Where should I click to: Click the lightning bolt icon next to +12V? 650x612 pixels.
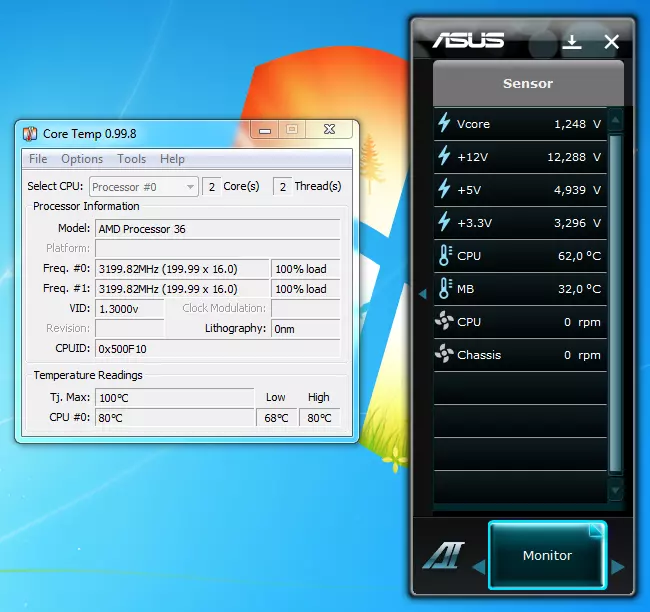[444, 156]
